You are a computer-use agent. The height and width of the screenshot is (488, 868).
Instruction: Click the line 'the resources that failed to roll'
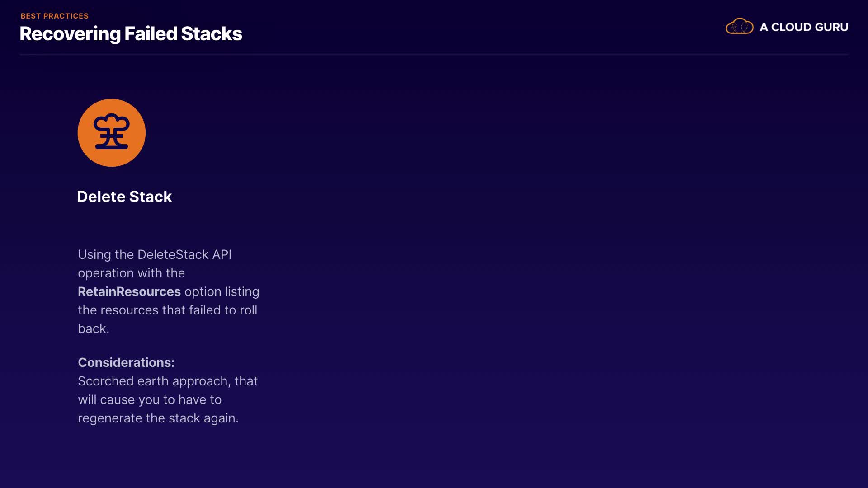pyautogui.click(x=167, y=310)
